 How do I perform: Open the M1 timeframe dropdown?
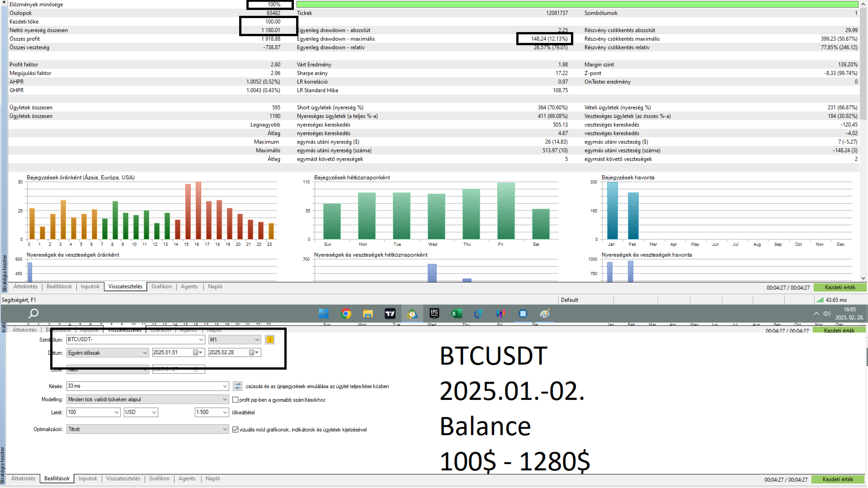(257, 340)
